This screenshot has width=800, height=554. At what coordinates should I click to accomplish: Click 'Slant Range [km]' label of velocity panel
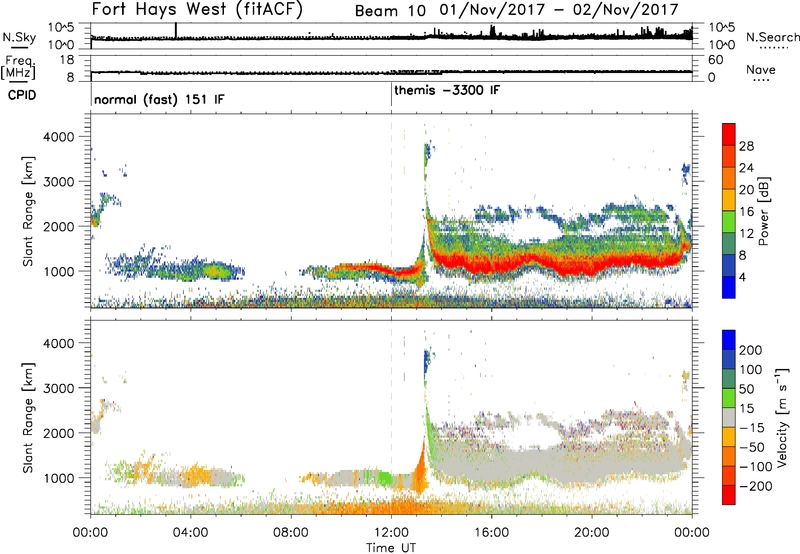pos(28,418)
